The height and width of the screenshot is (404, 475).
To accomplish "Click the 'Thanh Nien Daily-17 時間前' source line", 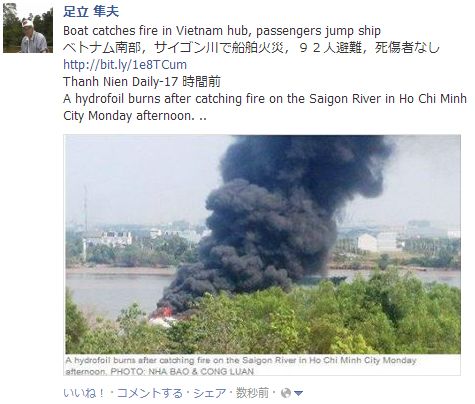I will click(142, 82).
